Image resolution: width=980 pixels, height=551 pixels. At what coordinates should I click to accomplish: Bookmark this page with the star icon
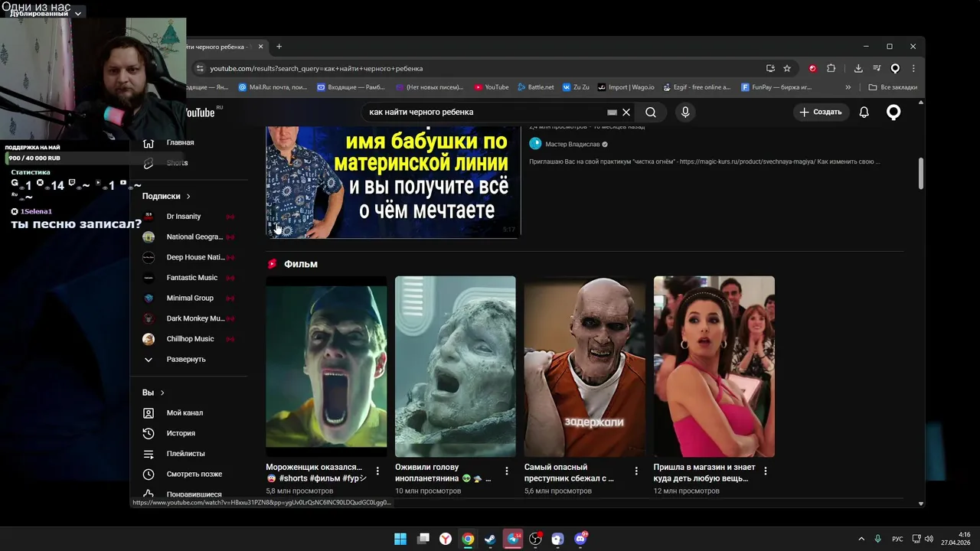click(x=787, y=68)
